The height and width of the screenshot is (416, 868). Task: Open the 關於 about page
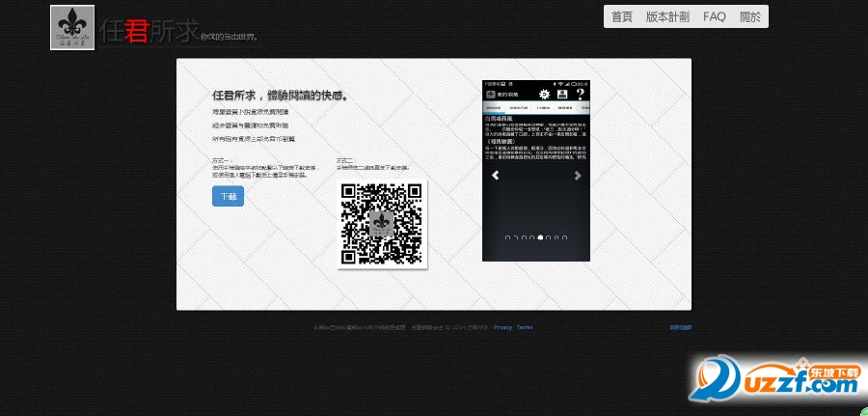coord(750,16)
